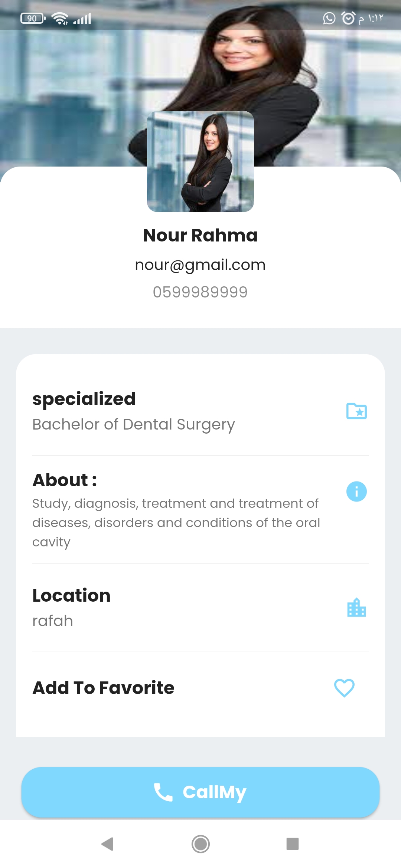This screenshot has width=401, height=868.
Task: Tap the rafah location text
Action: pyautogui.click(x=53, y=621)
